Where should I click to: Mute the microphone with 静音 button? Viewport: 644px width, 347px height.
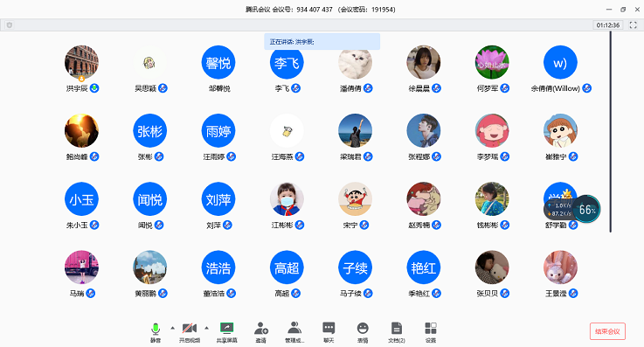pos(156,332)
